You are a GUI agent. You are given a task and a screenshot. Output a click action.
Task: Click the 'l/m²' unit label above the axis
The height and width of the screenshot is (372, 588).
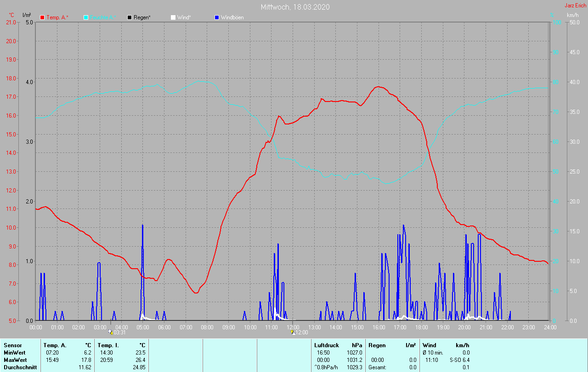27,15
